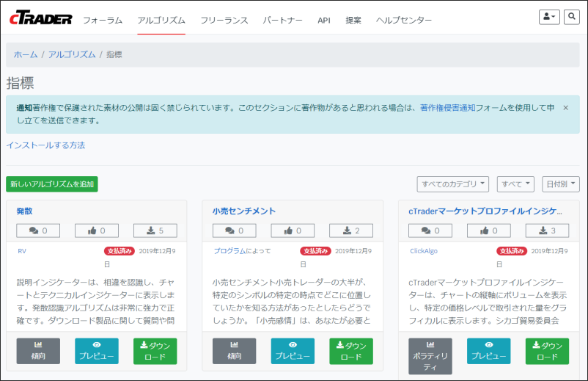Click 傾向 button on 発散 card
This screenshot has width=588, height=381.
[x=38, y=351]
